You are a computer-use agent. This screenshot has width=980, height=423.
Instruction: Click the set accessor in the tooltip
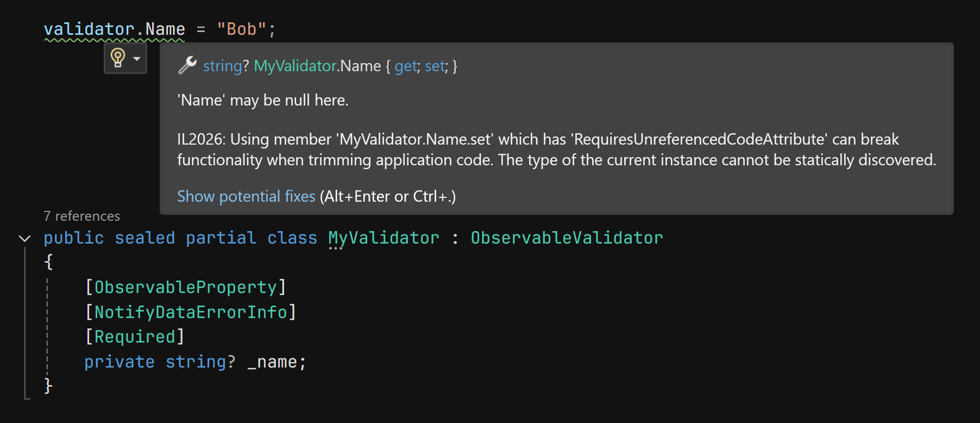(435, 66)
